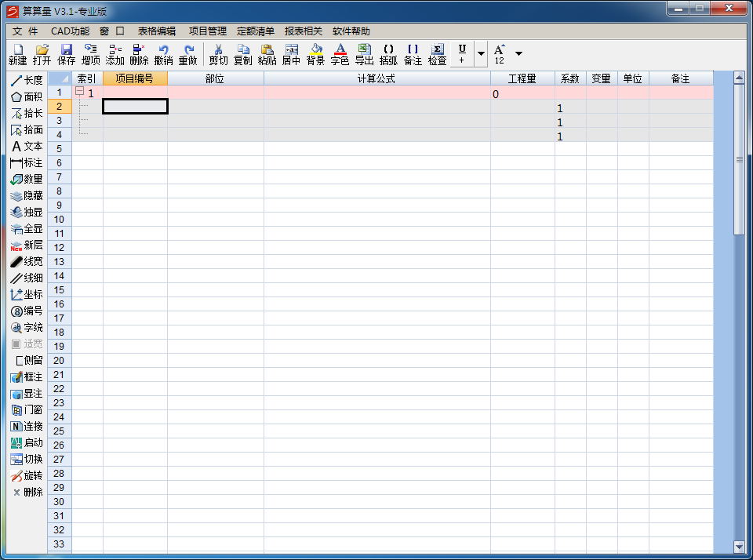753x560 pixels.
Task: Click the 坐标 coordinates tool
Action: [27, 294]
